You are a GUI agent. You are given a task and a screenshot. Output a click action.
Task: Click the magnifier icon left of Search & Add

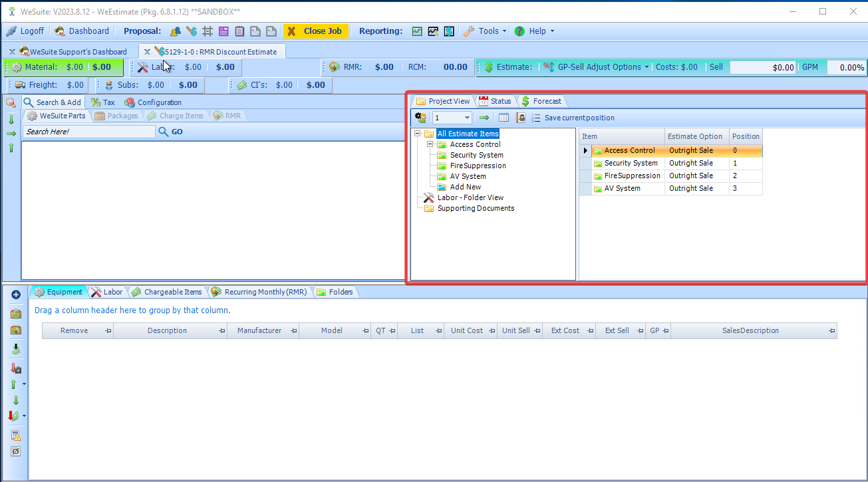pyautogui.click(x=11, y=102)
